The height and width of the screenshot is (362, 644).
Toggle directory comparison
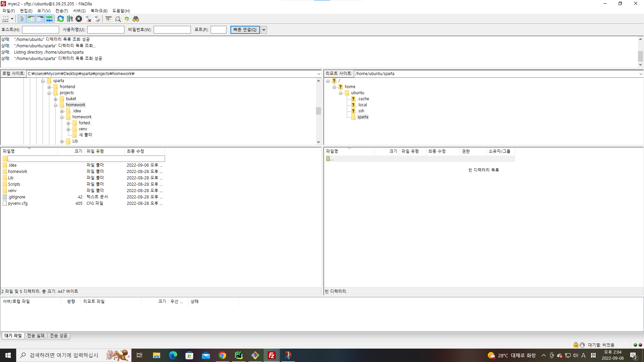tap(118, 19)
